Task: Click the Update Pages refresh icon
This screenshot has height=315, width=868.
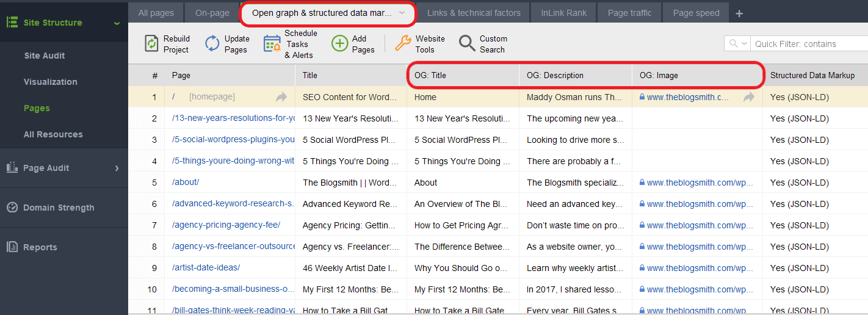Action: tap(212, 44)
